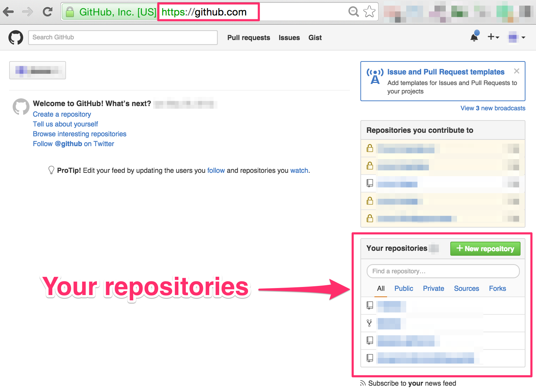The height and width of the screenshot is (392, 536).
Task: Click Create a repository link
Action: [62, 114]
